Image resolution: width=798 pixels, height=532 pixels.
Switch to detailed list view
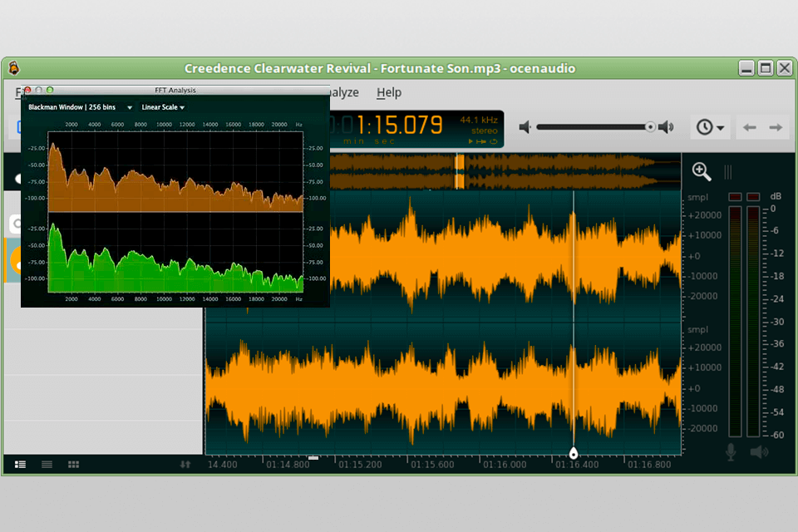[20, 465]
